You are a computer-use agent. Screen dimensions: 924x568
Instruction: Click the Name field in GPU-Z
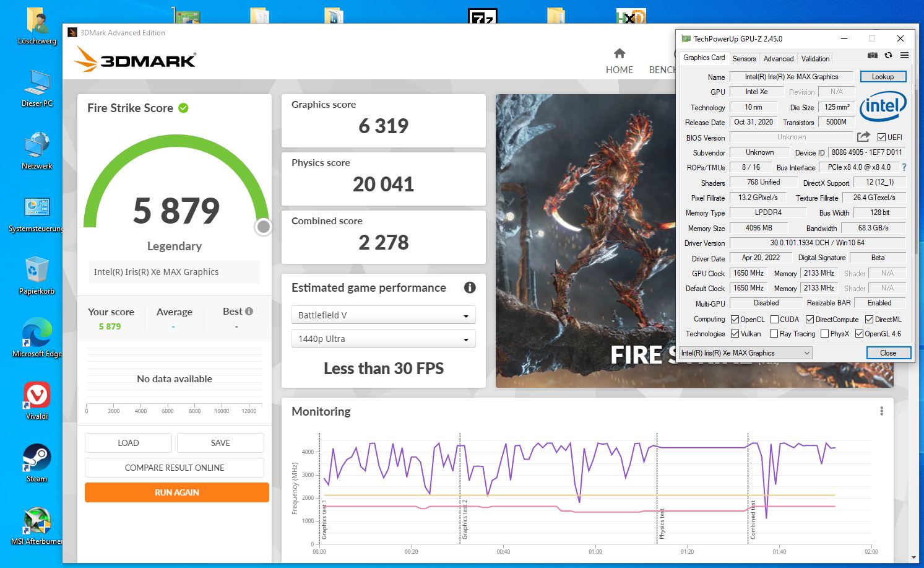coord(792,77)
